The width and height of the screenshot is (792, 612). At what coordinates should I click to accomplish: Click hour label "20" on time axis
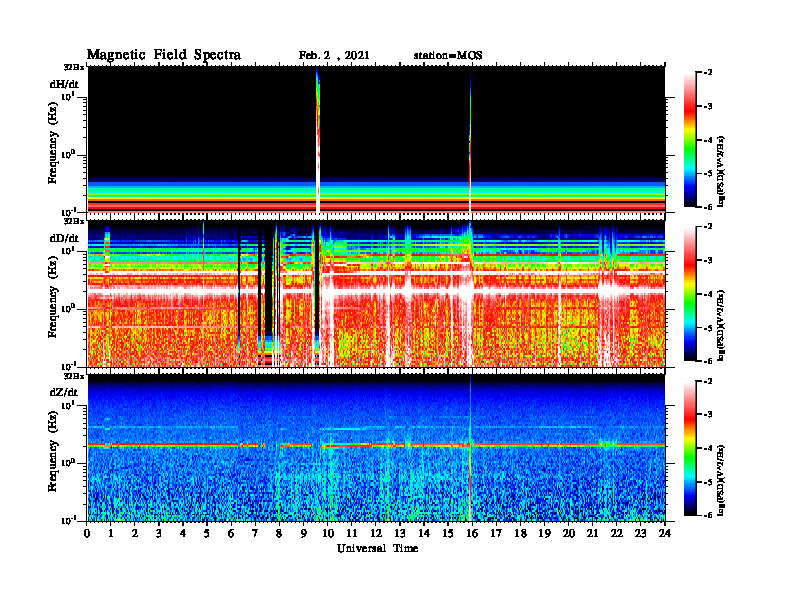coord(568,533)
